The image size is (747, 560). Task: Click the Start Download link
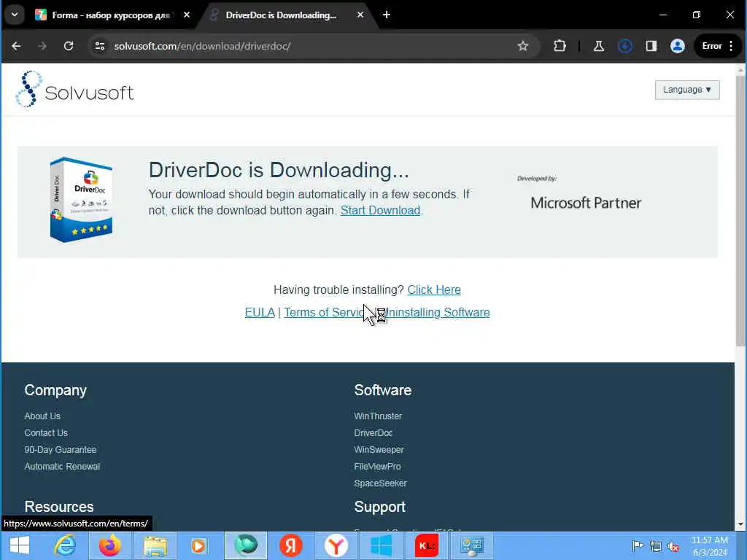tap(380, 210)
